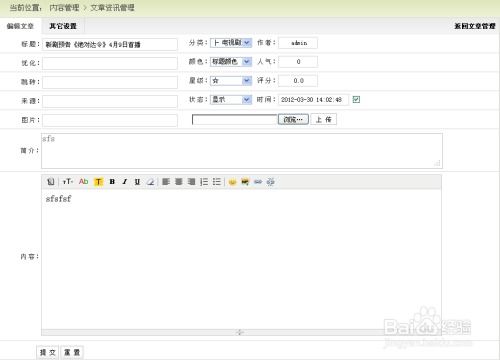This screenshot has width=500, height=360.
Task: Toggle italic formatting
Action: point(125,182)
